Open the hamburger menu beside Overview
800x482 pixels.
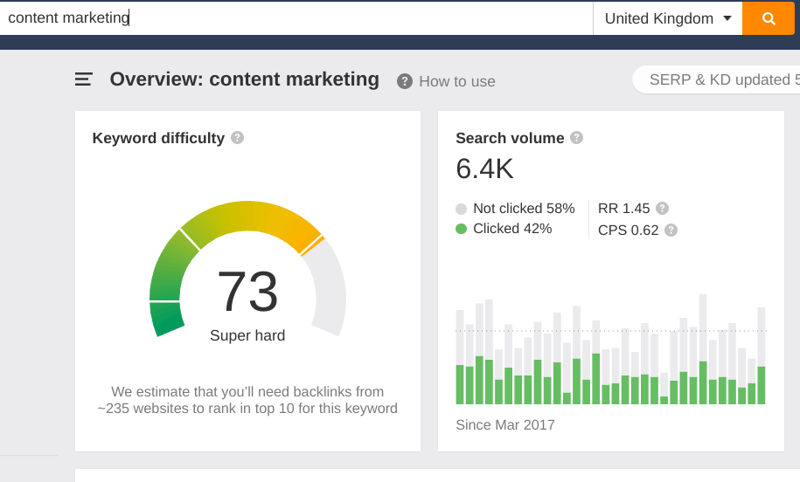[x=84, y=79]
